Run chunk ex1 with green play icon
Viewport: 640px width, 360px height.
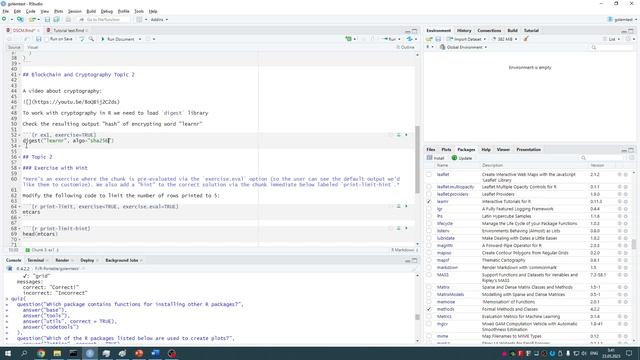pyautogui.click(x=406, y=135)
